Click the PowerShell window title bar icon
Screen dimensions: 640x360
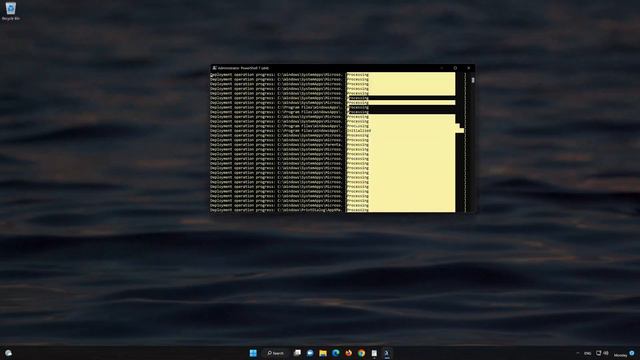tap(214, 68)
